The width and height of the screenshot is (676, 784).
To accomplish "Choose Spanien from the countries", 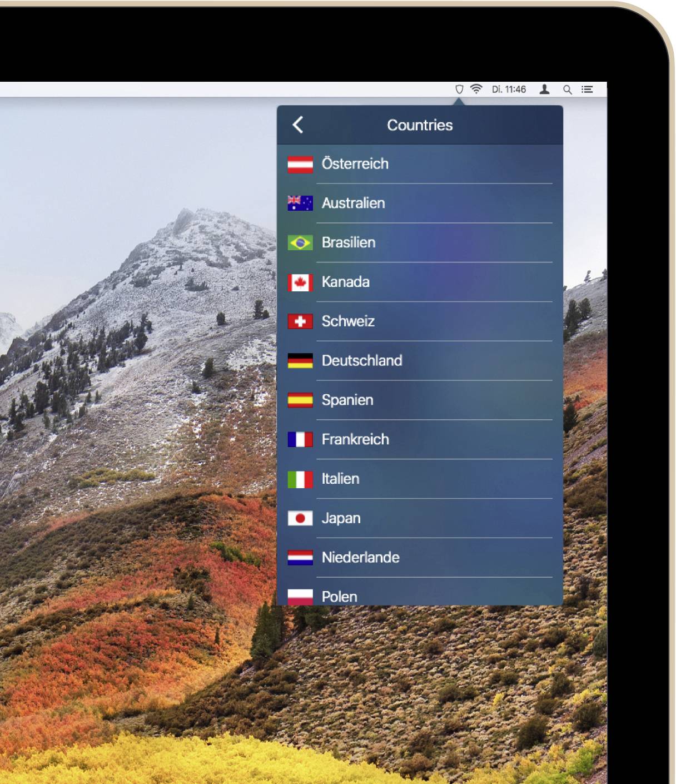I will [347, 400].
